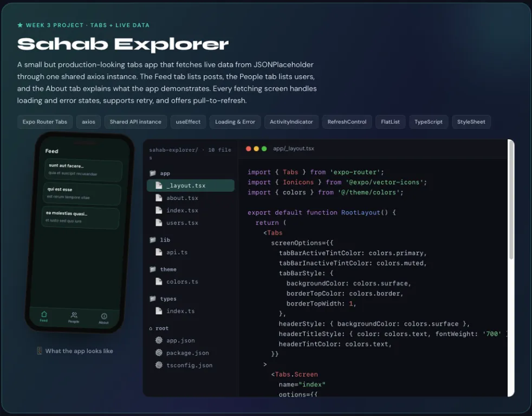This screenshot has height=416, width=532.
Task: Click the file icon next to api.ts
Action: tap(159, 252)
